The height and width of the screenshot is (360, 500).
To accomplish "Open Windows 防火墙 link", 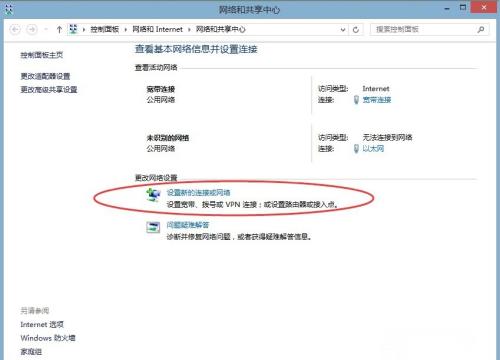I will coord(48,338).
